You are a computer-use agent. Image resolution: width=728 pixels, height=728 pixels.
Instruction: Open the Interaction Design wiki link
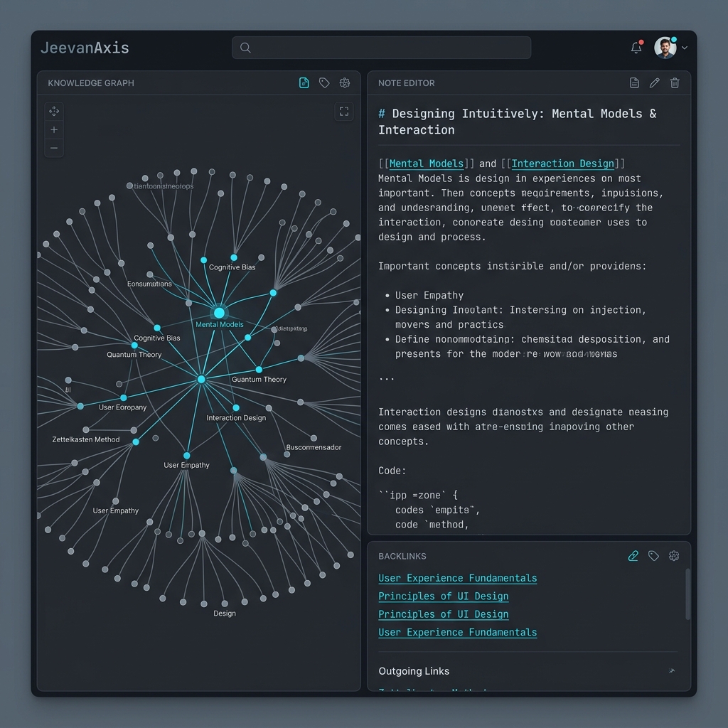[x=563, y=164]
